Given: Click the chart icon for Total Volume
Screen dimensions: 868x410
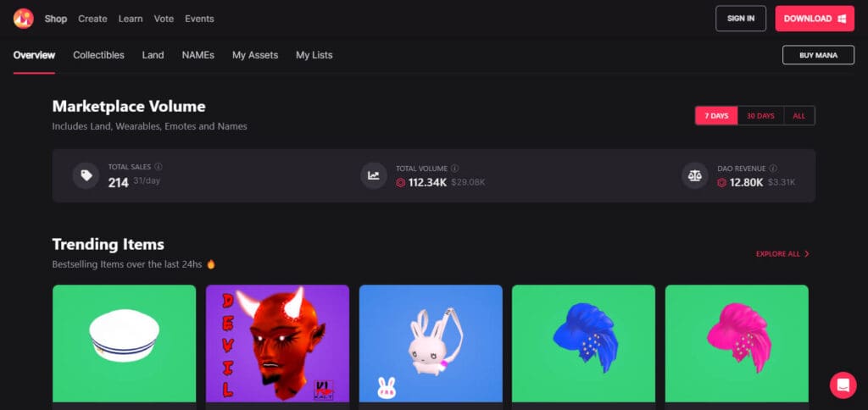Looking at the screenshot, I should [x=374, y=175].
